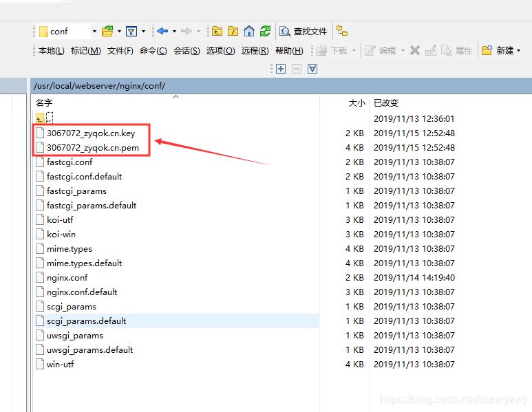Image resolution: width=532 pixels, height=412 pixels.
Task: Open the 会话(S) menu
Action: click(187, 51)
